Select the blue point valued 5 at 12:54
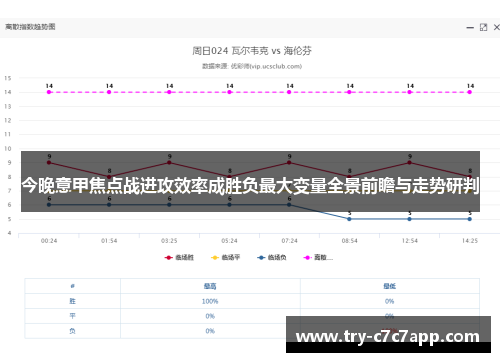The height and width of the screenshot is (362, 500). click(409, 219)
